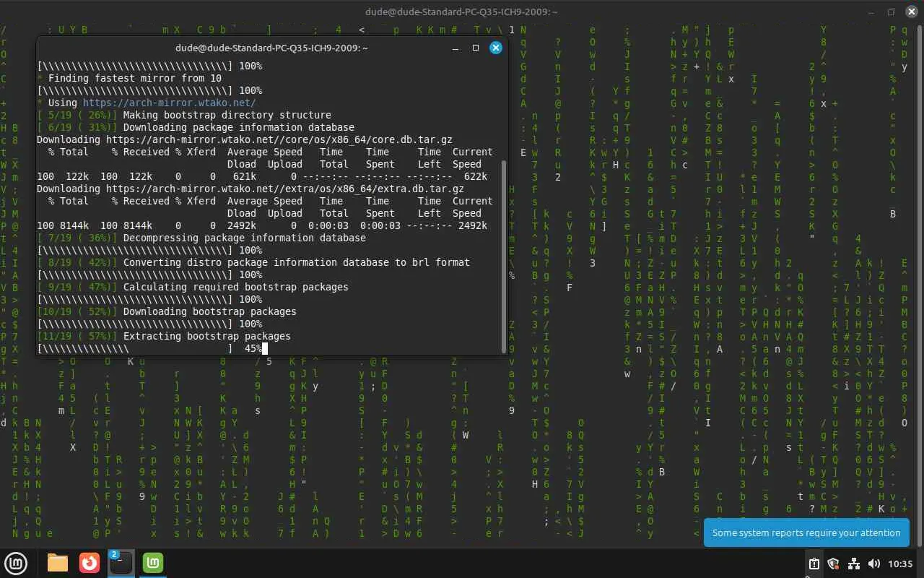Click the Terminal taskbar icon with badge 2

[121, 562]
